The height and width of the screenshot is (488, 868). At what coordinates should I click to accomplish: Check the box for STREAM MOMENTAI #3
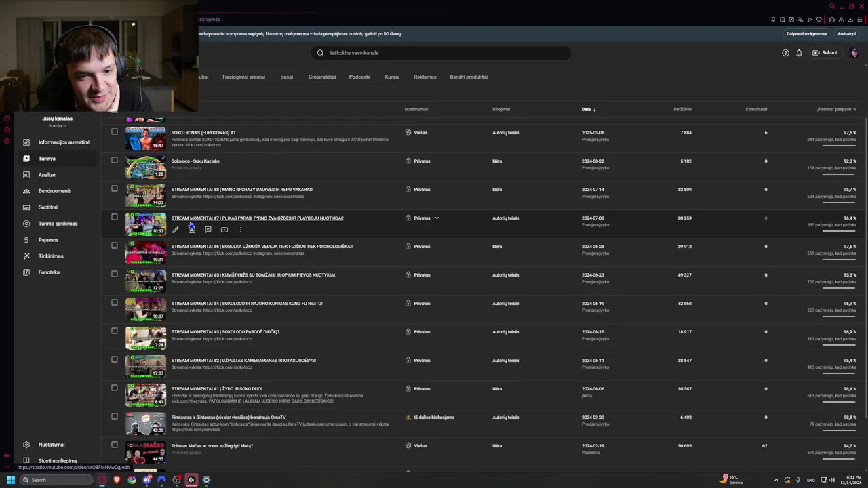point(115,331)
